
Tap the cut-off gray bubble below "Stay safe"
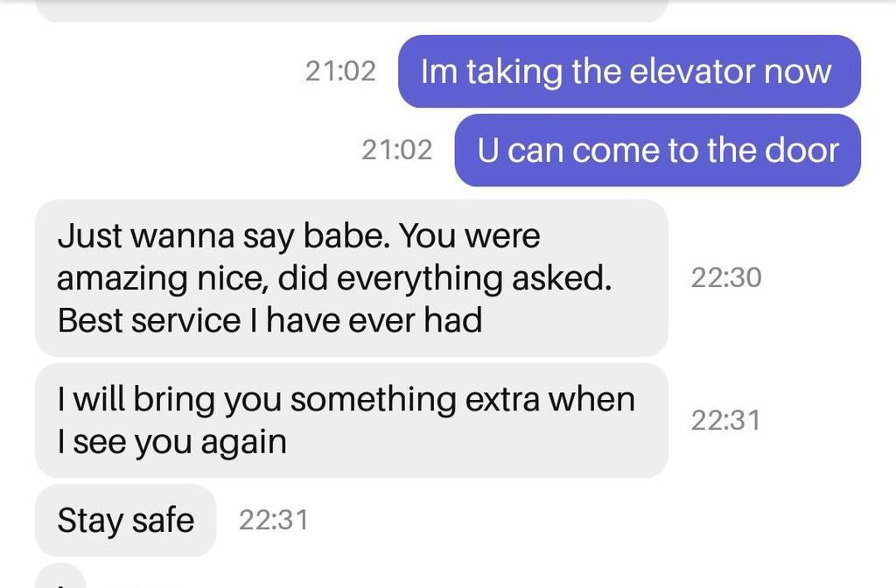click(60, 576)
